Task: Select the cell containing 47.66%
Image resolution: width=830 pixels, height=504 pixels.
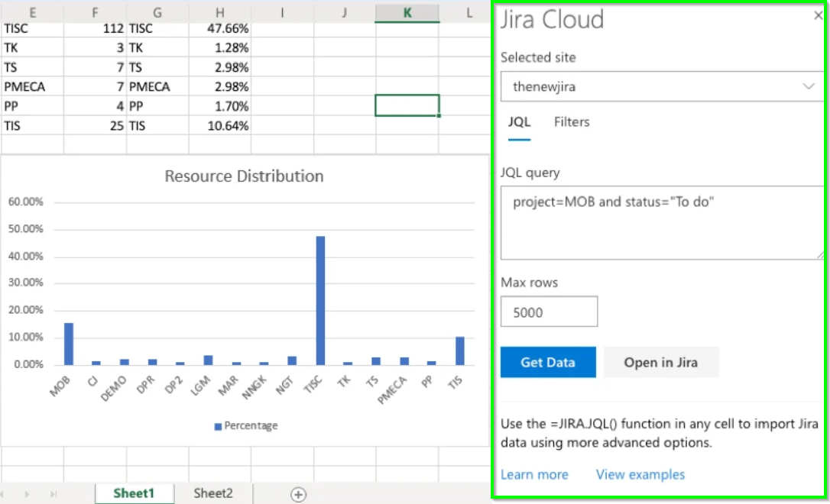Action: (219, 28)
